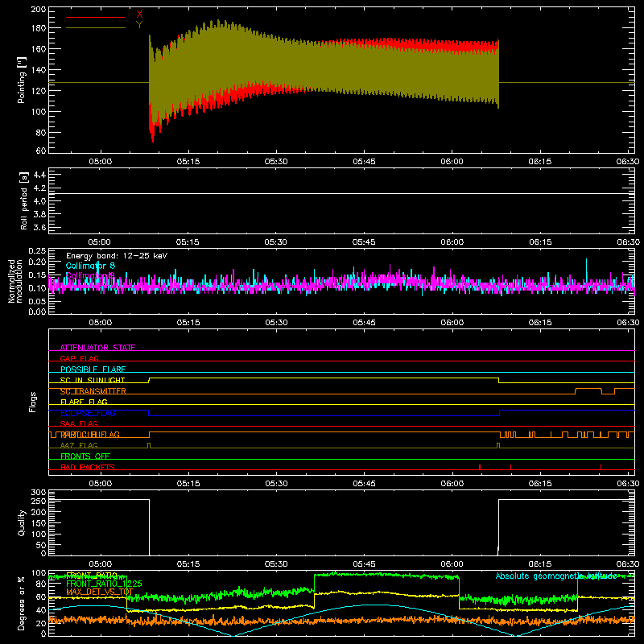Select the olive Y legend label

(x=139, y=25)
